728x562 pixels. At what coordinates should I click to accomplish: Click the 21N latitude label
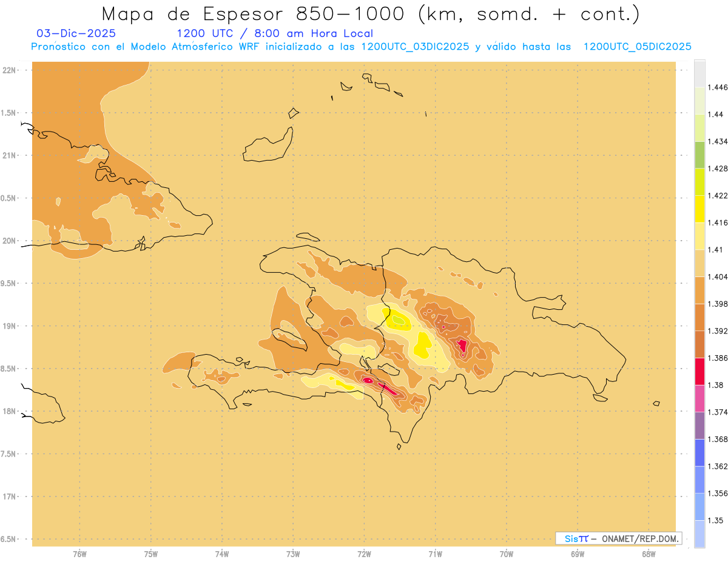(9, 155)
